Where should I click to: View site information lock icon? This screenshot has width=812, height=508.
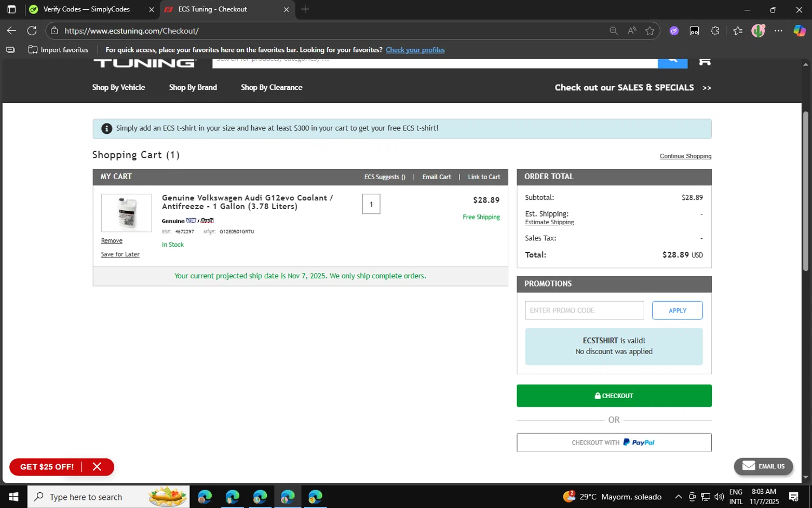point(54,31)
